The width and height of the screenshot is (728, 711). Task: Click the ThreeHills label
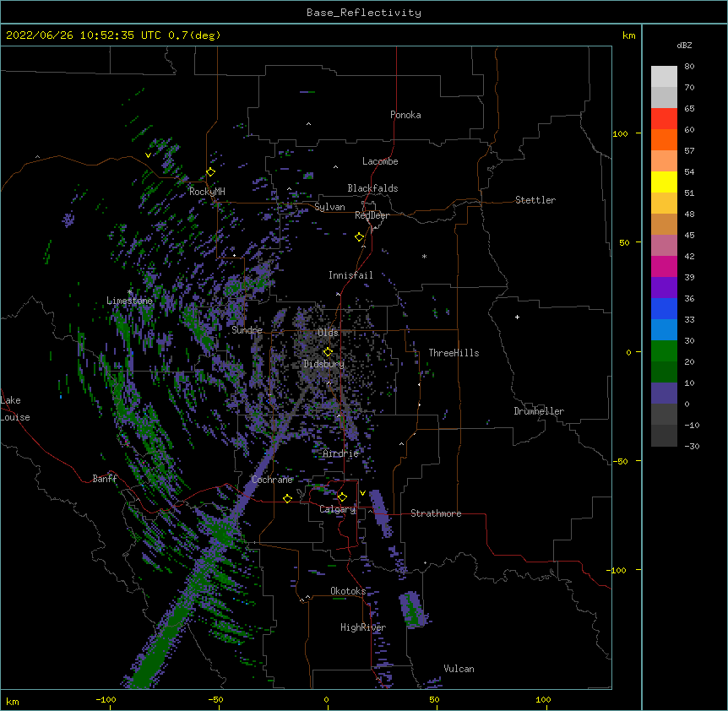coord(454,353)
